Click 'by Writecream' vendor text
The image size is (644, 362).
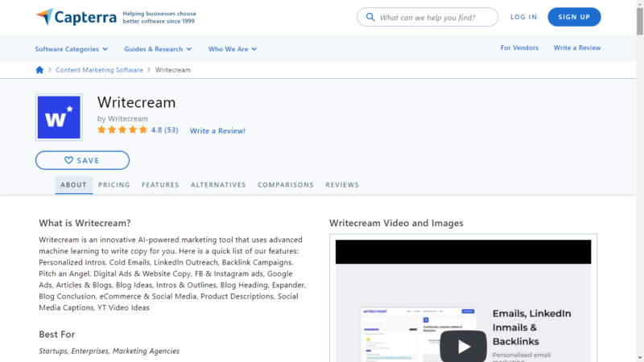(x=122, y=118)
